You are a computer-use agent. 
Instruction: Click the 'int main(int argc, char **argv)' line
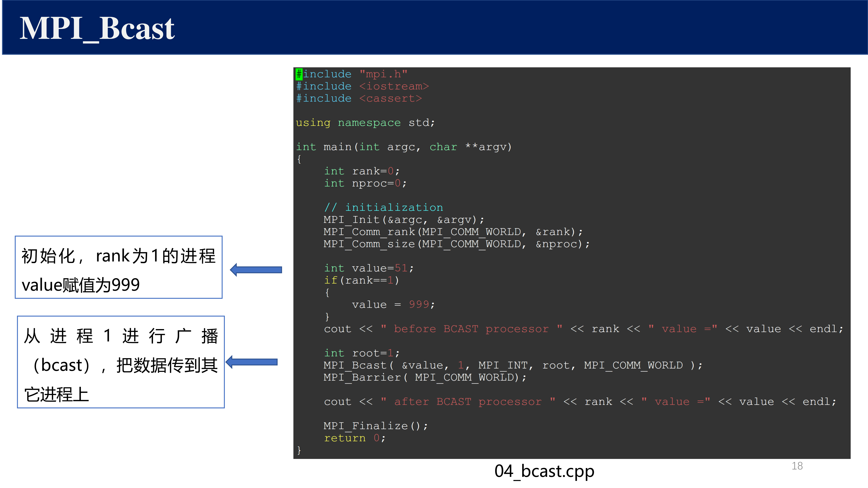coord(404,147)
